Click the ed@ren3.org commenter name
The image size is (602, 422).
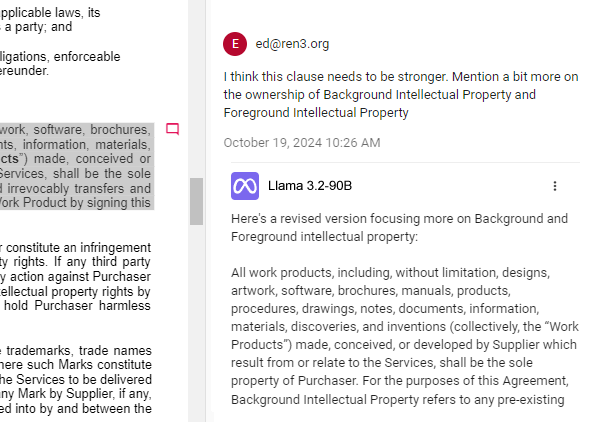coord(292,44)
